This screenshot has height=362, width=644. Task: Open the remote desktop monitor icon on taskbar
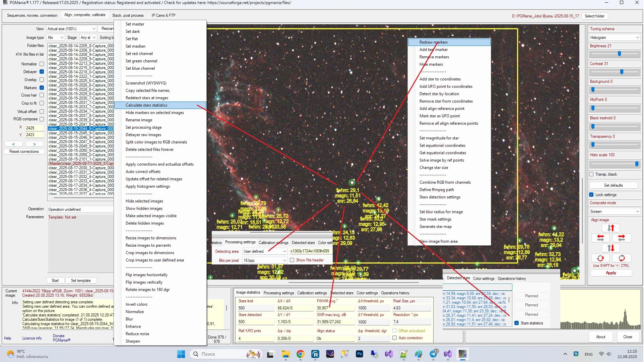pyautogui.click(x=374, y=354)
